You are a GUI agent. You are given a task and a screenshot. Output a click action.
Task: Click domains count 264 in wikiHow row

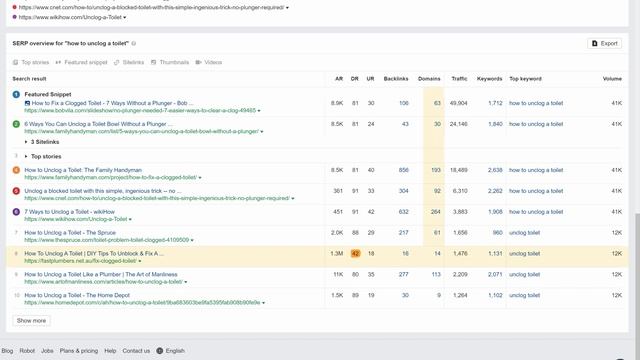coord(436,212)
